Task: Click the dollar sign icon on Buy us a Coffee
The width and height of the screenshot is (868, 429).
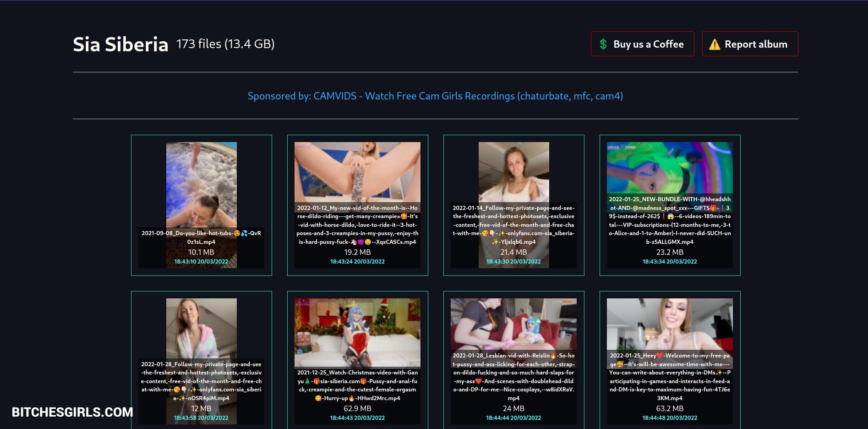Action: click(603, 44)
